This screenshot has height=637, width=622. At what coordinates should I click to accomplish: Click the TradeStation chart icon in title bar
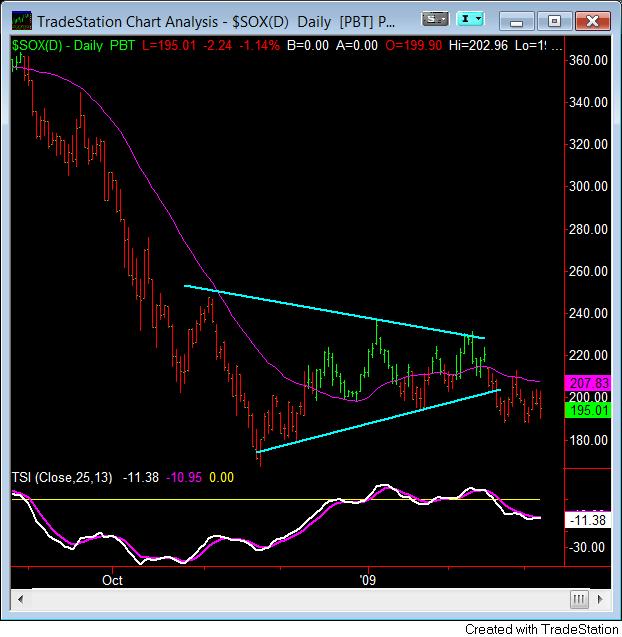pyautogui.click(x=22, y=21)
